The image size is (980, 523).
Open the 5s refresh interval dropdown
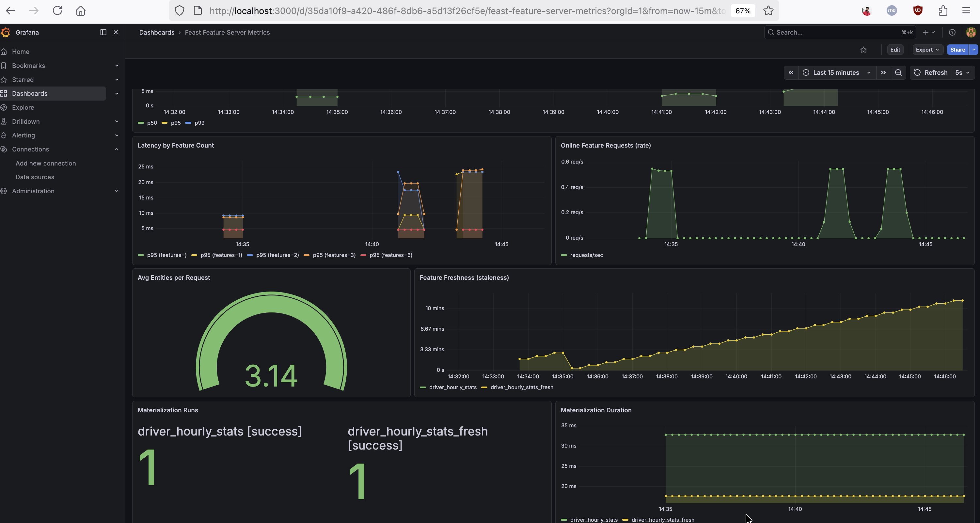962,73
